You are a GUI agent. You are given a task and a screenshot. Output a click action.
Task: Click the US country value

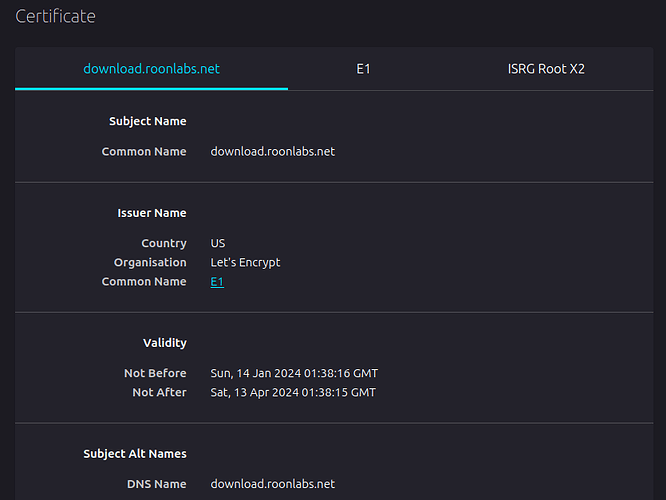point(217,243)
